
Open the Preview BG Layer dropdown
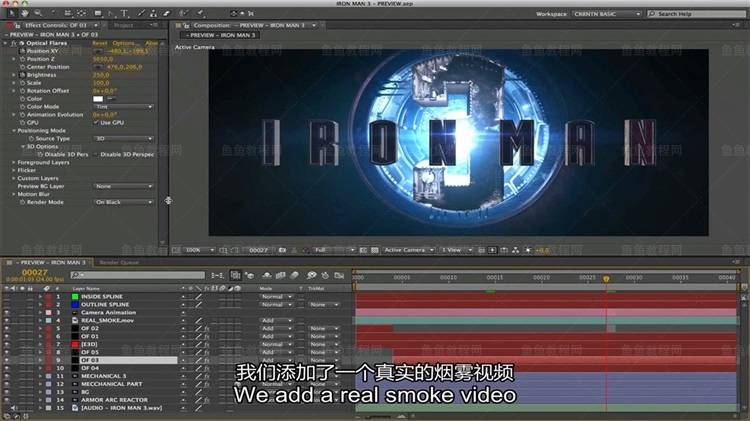[x=123, y=186]
